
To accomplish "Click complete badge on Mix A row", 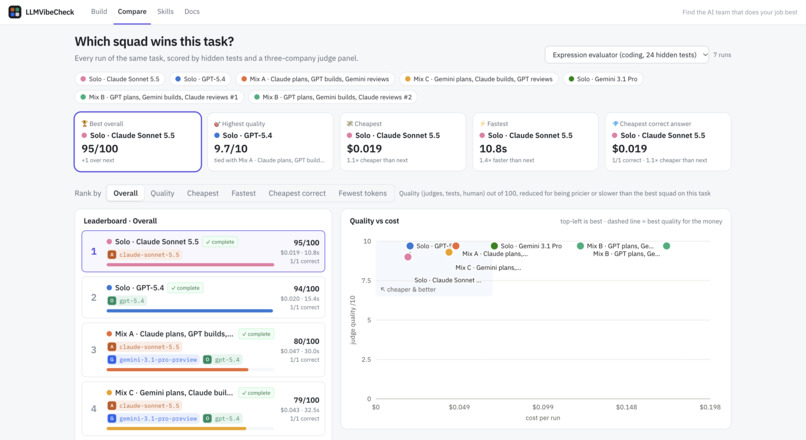I will (x=257, y=334).
